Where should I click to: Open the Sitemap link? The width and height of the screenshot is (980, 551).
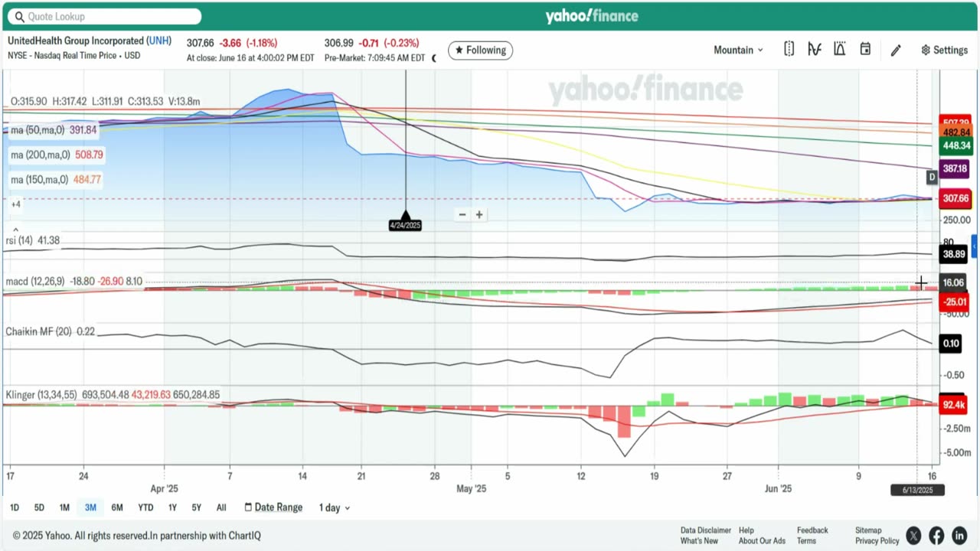868,530
